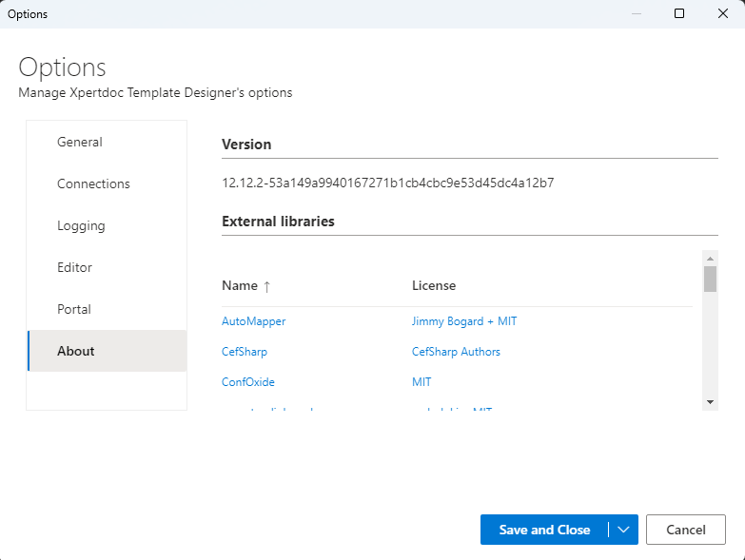Expand the Save and Close dropdown arrow
The height and width of the screenshot is (560, 745).
tap(623, 530)
